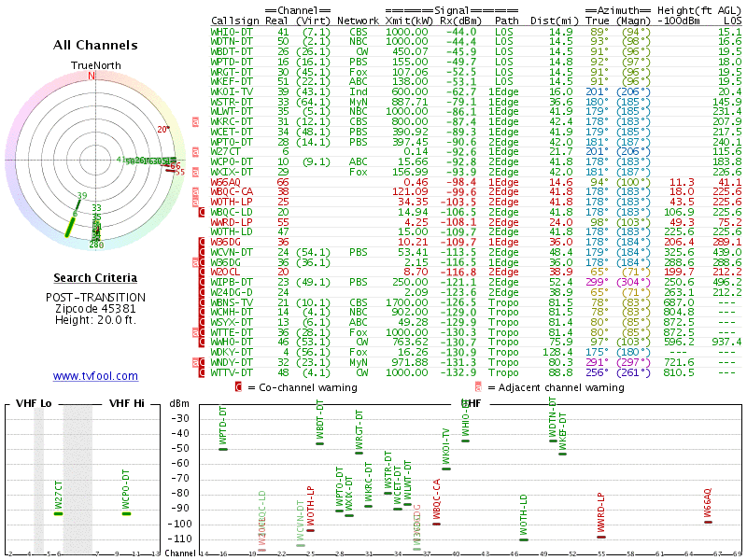The width and height of the screenshot is (747, 560).
Task: Click the Network column header
Action: (x=358, y=21)
